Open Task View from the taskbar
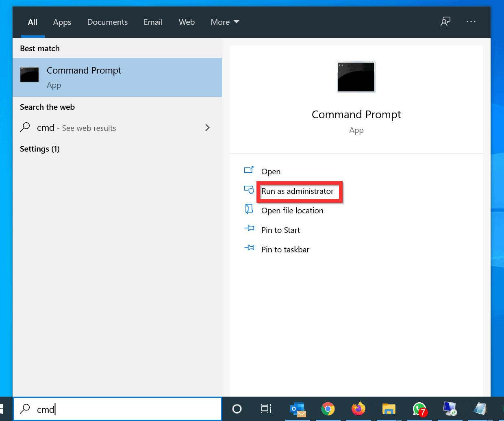504x421 pixels. [x=266, y=409]
